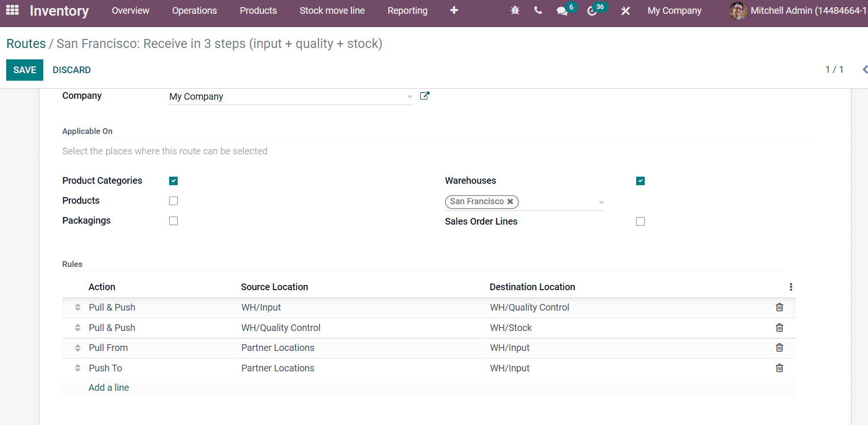Click the plus icon in the navbar

tap(454, 10)
